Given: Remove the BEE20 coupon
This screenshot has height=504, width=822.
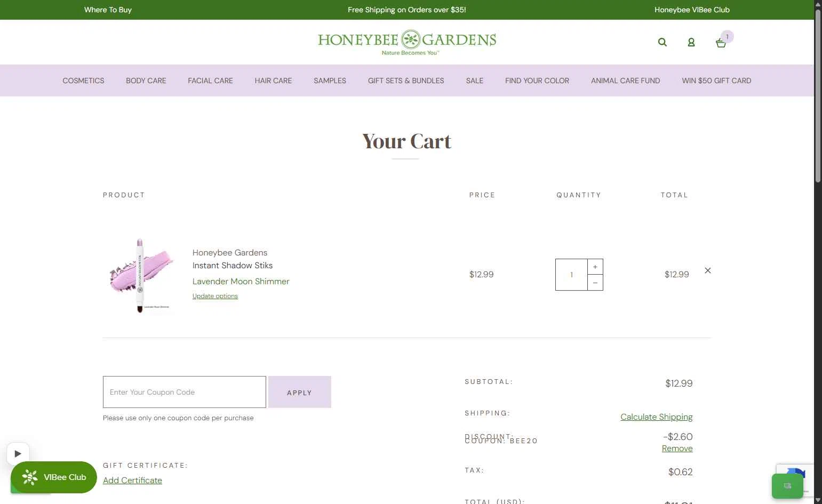Looking at the screenshot, I should pyautogui.click(x=677, y=449).
